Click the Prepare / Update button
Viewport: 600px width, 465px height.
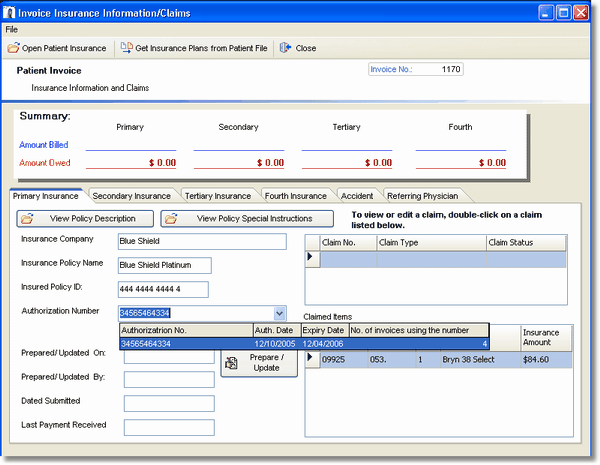pyautogui.click(x=259, y=363)
